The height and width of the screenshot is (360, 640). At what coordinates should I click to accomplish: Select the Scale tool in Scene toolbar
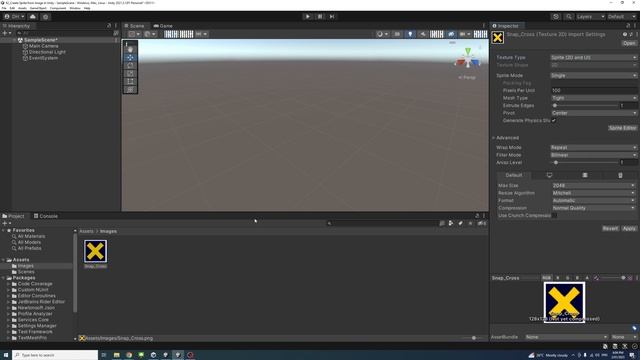point(130,73)
